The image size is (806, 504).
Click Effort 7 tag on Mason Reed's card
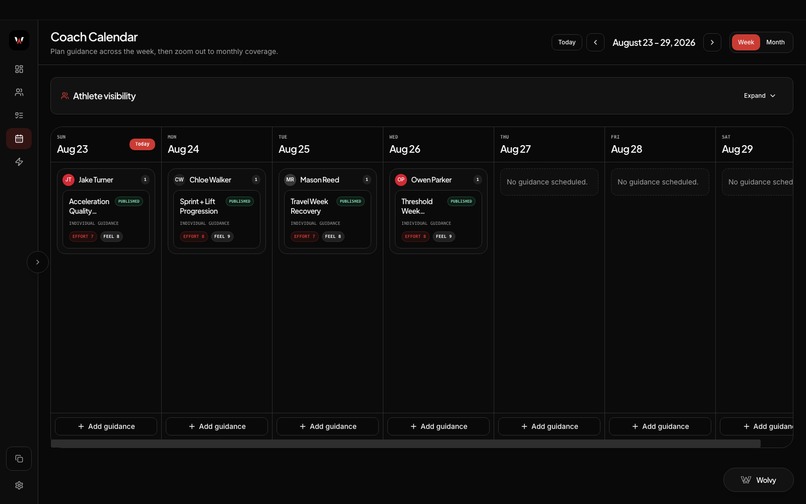point(304,237)
